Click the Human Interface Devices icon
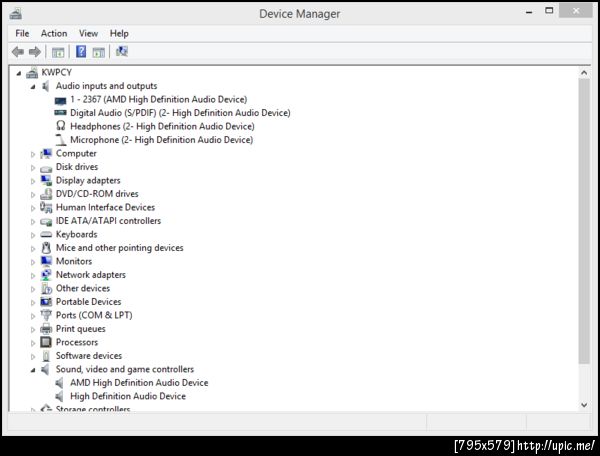This screenshot has height=456, width=600. 46,207
